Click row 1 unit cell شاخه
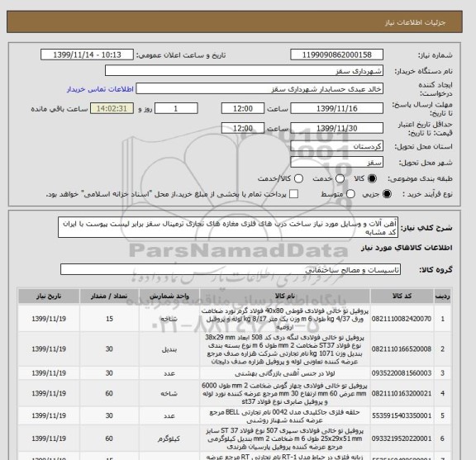476x460 pixels. (169, 319)
